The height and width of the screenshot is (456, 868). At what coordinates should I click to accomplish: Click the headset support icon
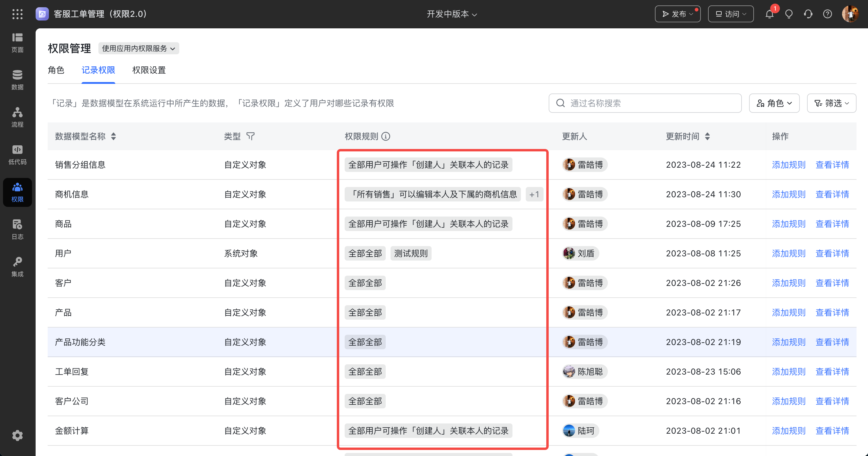click(808, 14)
